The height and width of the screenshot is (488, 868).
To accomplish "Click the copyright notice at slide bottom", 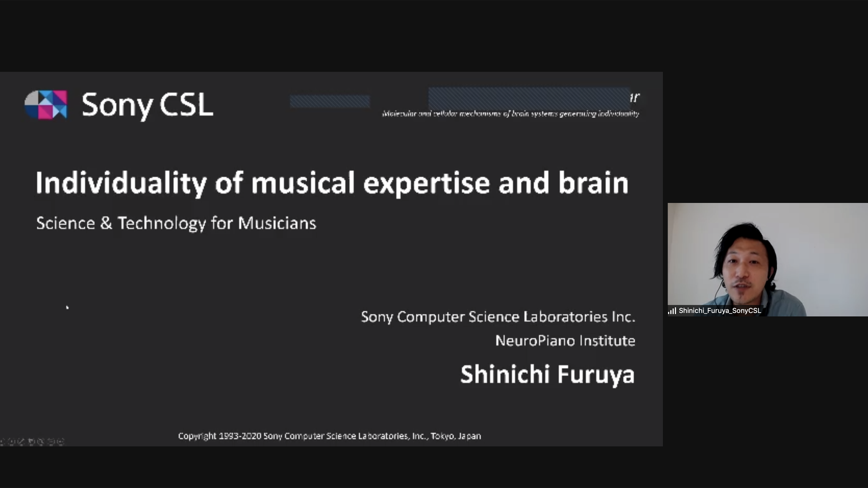I will [330, 436].
